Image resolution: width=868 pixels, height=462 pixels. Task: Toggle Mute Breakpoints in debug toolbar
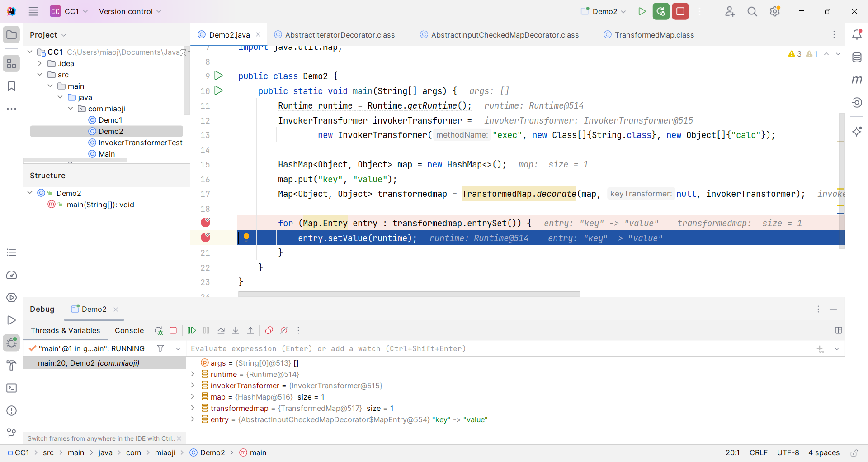coord(284,331)
